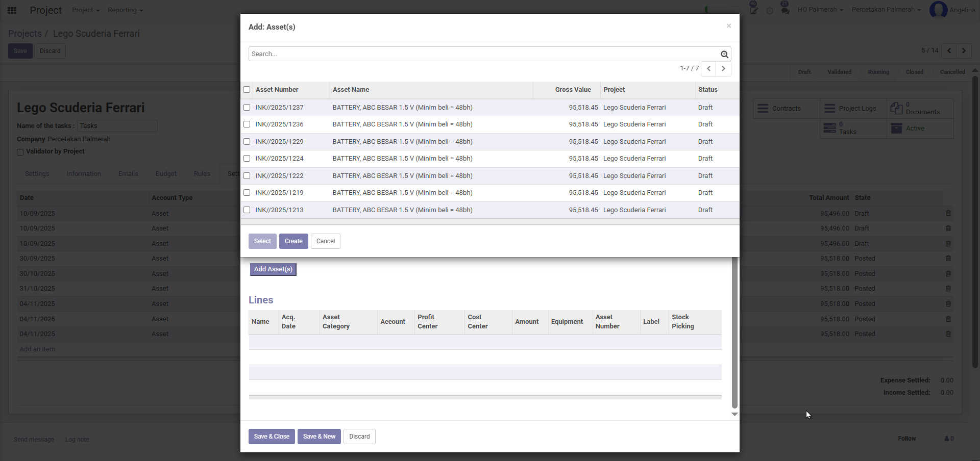Switch to the Budget tab
Image resolution: width=980 pixels, height=461 pixels.
tap(166, 174)
